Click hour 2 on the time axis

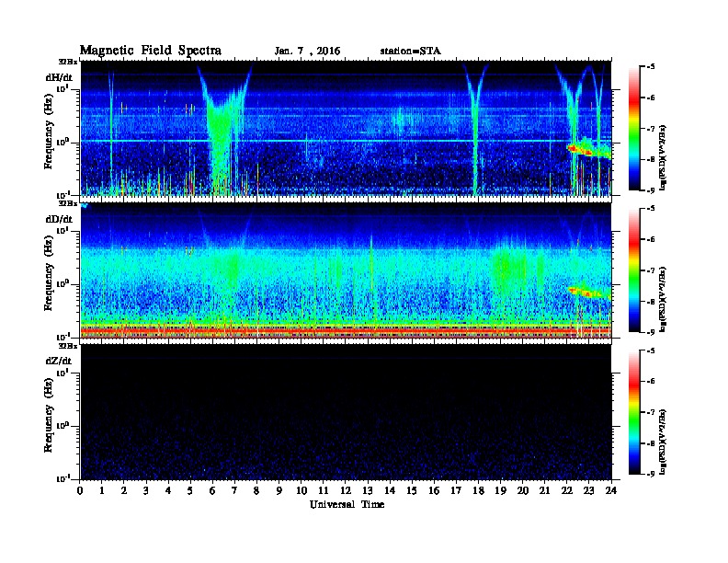point(124,491)
